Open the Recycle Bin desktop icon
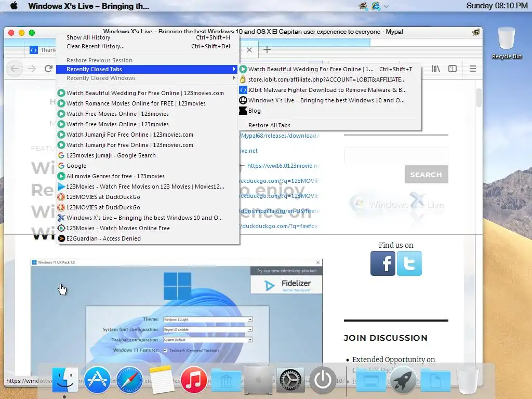532x399 pixels. point(506,43)
